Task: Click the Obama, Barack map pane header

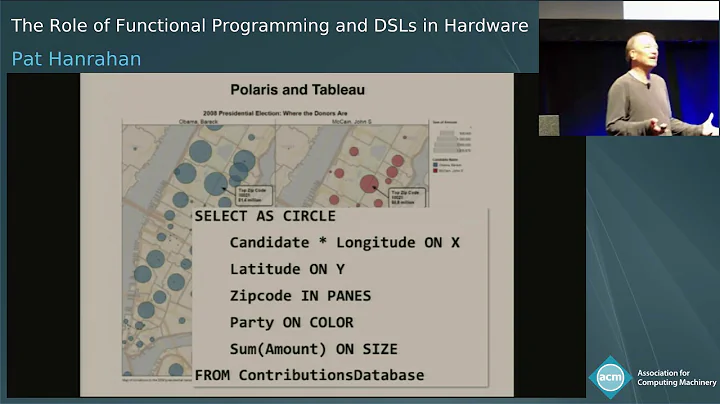Action: tap(198, 122)
